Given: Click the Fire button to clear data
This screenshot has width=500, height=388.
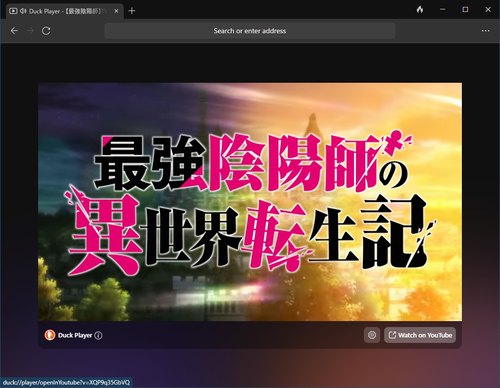Looking at the screenshot, I should click(x=420, y=10).
